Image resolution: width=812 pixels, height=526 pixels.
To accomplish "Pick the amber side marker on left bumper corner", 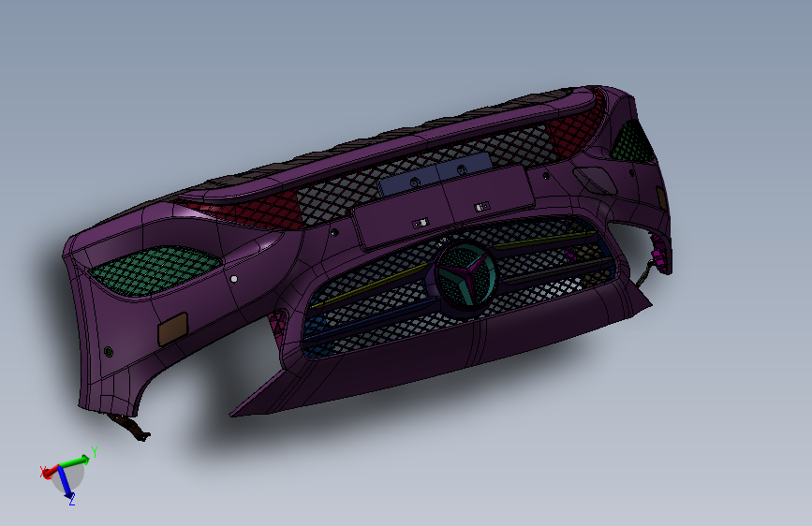I will click(172, 329).
